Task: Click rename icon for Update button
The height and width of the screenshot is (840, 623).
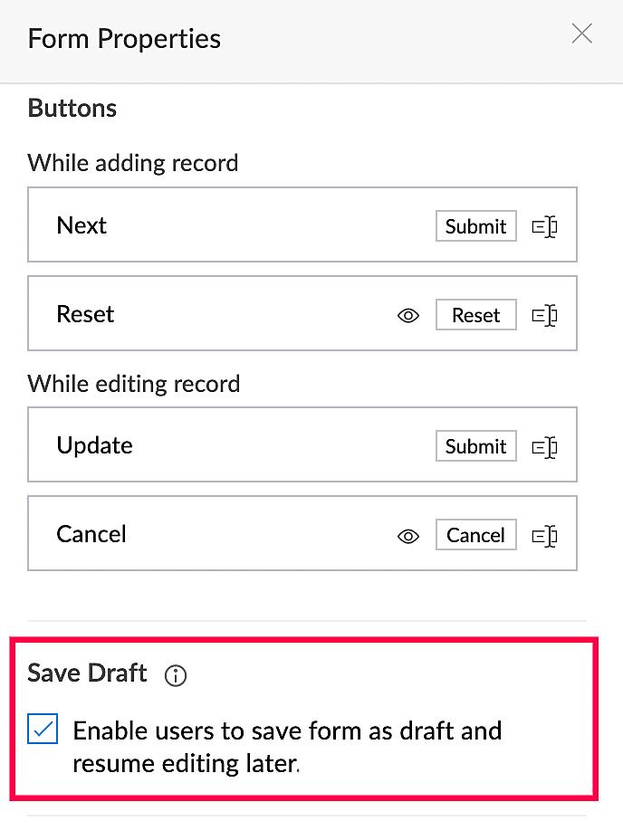Action: tap(544, 446)
